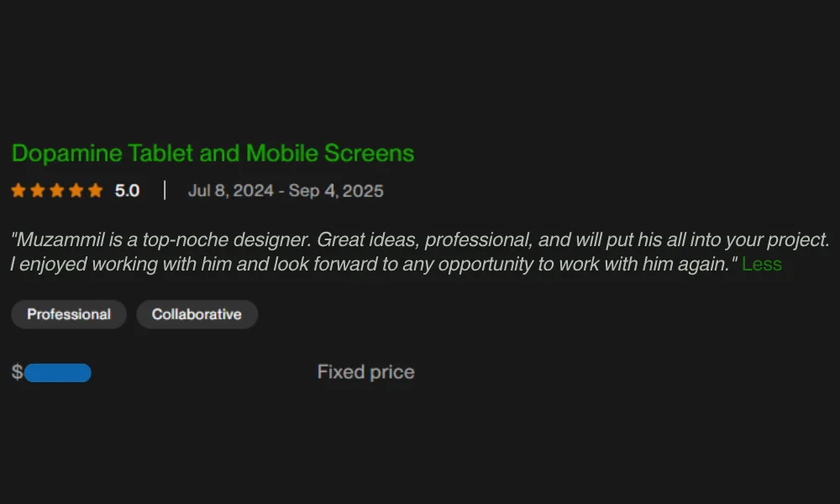Click the Jul 8, 2024 start date
Viewport: 840px width, 504px height.
[x=230, y=191]
